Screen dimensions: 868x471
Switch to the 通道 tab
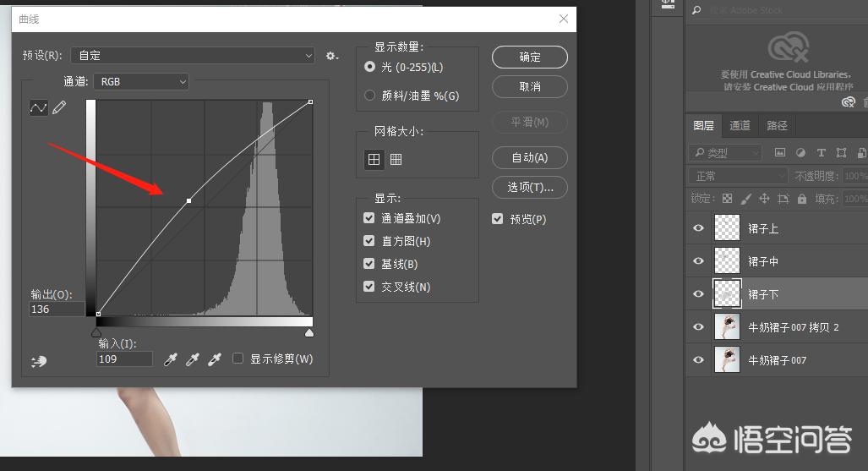coord(740,126)
